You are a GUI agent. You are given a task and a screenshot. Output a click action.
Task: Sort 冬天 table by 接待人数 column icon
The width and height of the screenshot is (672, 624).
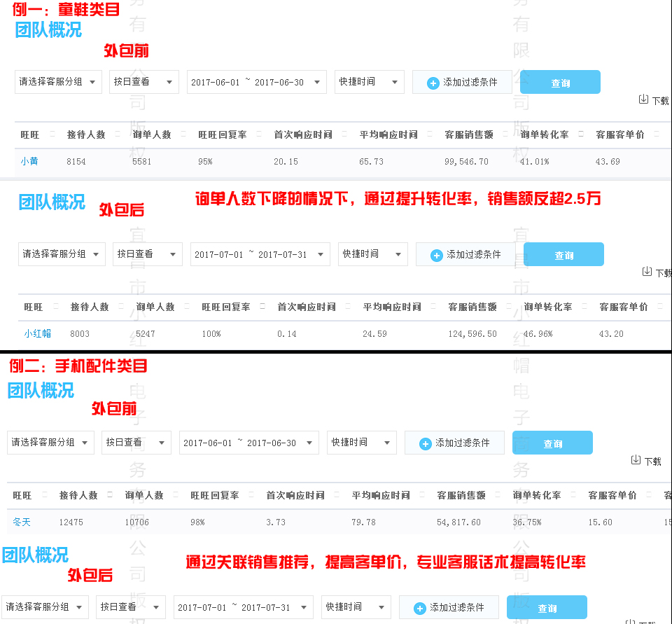point(110,495)
